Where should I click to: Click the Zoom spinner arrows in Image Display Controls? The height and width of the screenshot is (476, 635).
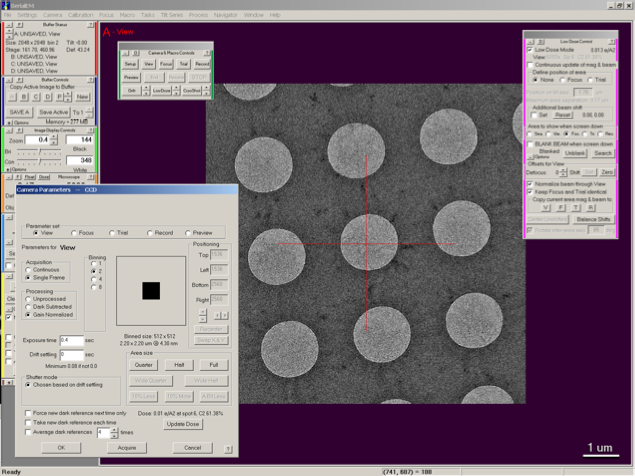coord(55,139)
